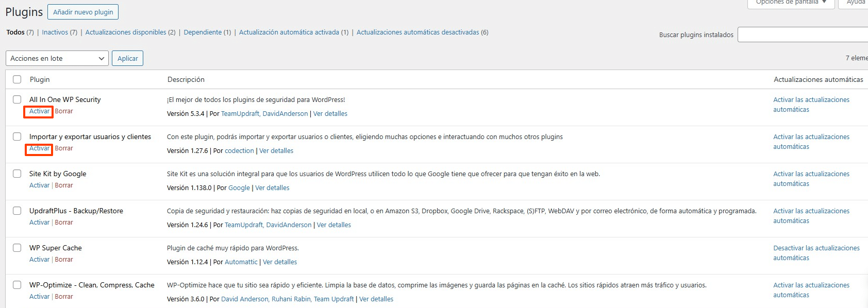Open the Acciones en lote dropdown

click(57, 58)
